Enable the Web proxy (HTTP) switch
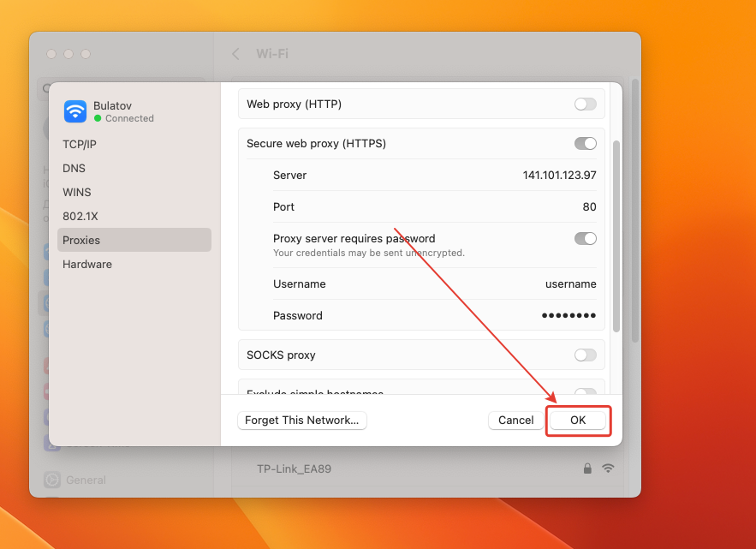This screenshot has width=756, height=549. pyautogui.click(x=586, y=104)
